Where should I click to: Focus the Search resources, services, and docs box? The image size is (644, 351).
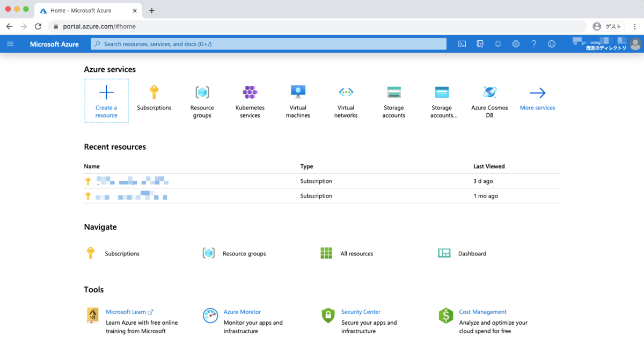pyautogui.click(x=268, y=44)
